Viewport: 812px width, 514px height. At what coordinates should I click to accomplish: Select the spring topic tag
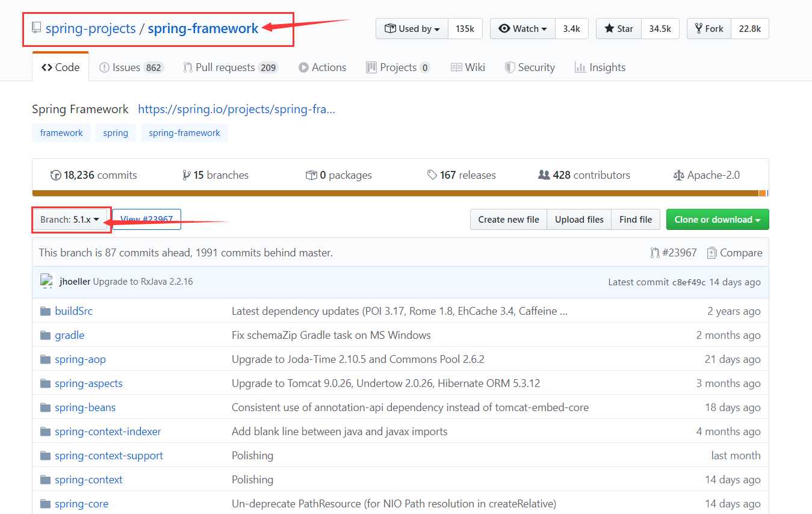click(x=116, y=133)
